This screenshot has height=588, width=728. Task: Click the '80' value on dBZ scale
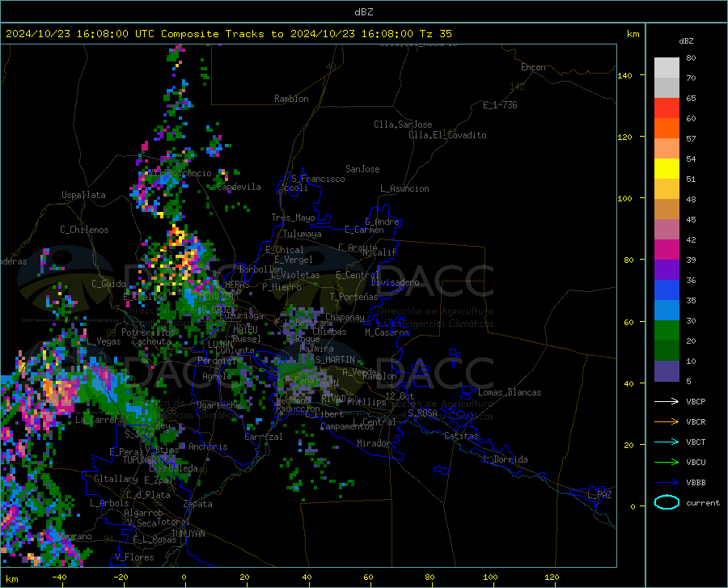[691, 58]
